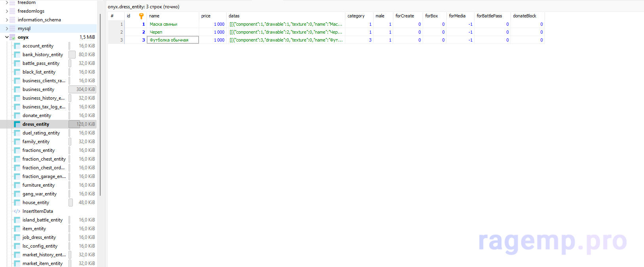Click the mysql database icon
This screenshot has width=644, height=267.
coord(12,28)
